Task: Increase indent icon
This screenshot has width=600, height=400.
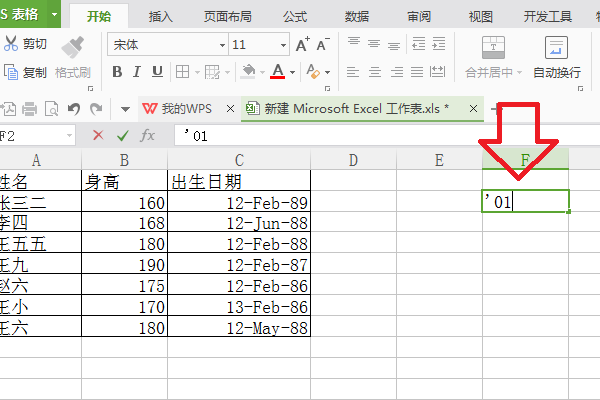Action: point(439,44)
